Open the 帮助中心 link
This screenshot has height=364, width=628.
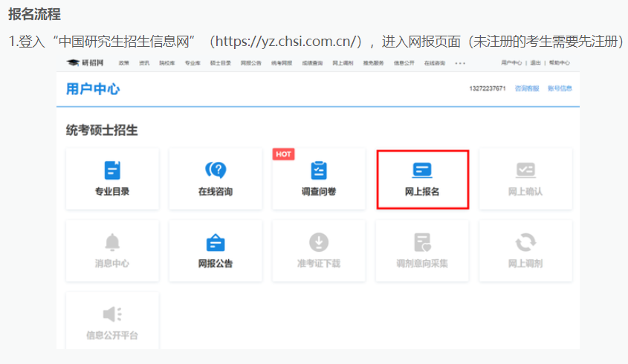pyautogui.click(x=559, y=63)
